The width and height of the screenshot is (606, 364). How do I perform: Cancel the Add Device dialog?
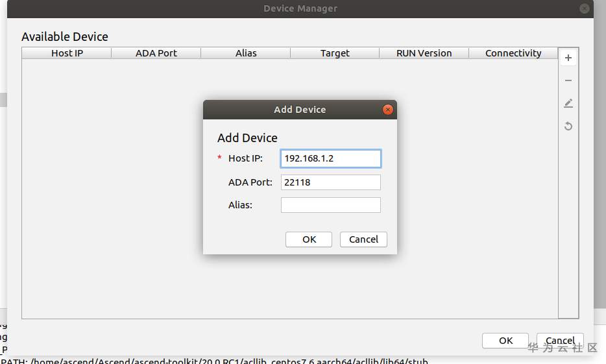[x=363, y=239]
